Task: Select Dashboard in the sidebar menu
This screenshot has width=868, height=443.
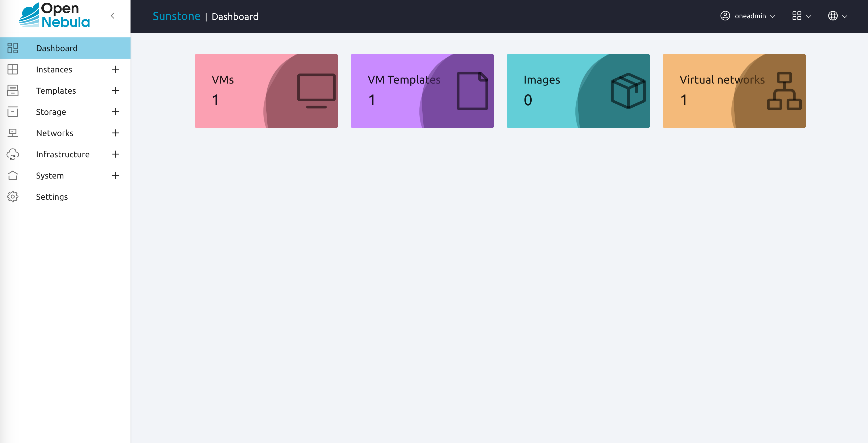Action: pos(65,48)
